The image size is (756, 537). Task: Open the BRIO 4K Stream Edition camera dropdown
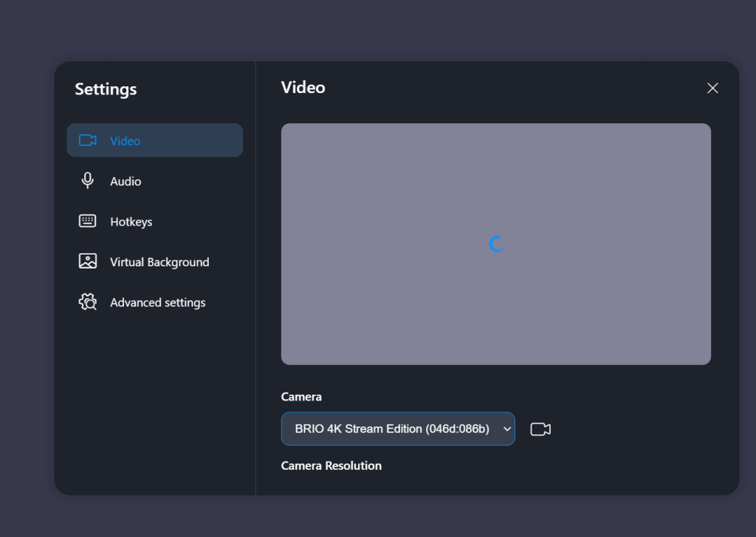point(398,429)
